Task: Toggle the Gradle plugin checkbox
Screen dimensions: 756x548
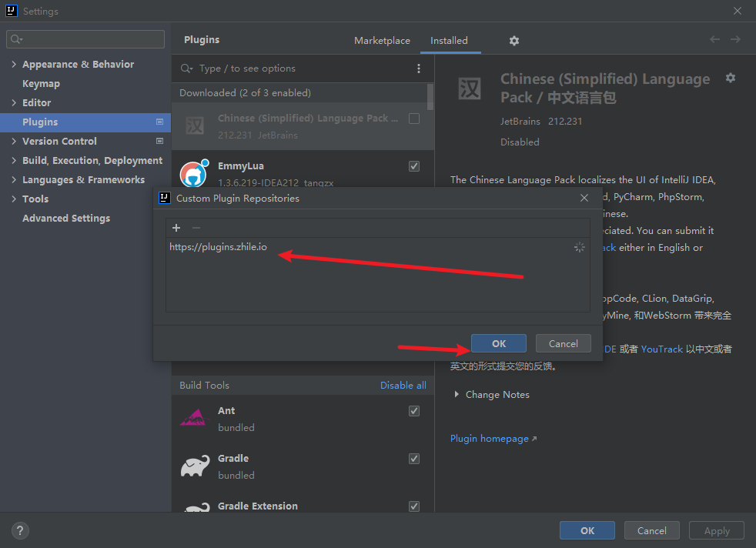Action: 413,459
